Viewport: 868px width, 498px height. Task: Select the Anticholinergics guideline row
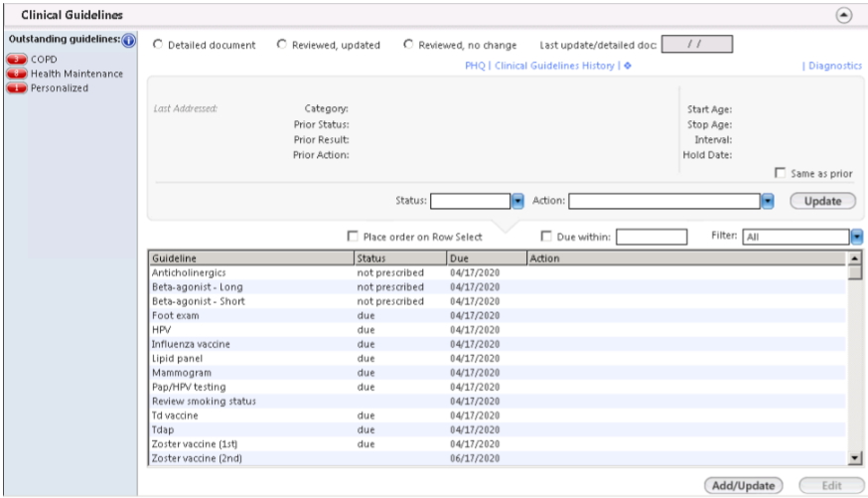pyautogui.click(x=498, y=272)
